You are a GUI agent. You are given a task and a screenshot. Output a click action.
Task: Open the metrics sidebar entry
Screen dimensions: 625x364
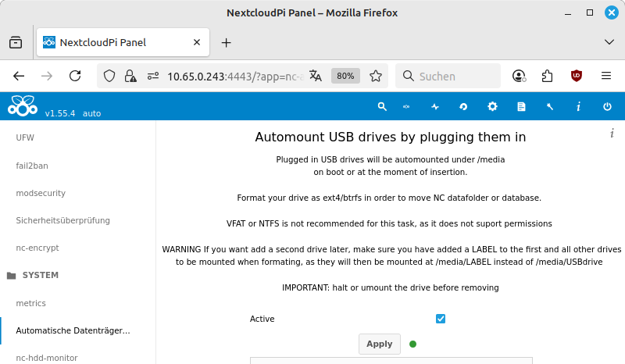(x=31, y=303)
